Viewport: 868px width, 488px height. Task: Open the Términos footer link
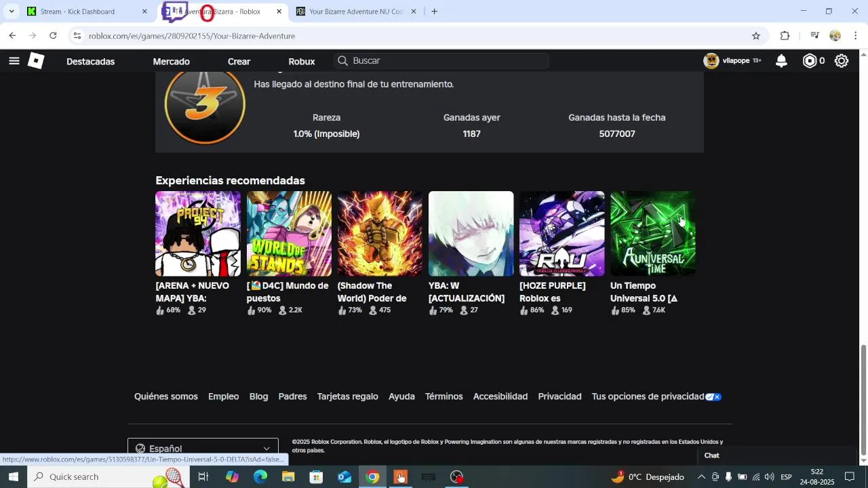point(444,396)
